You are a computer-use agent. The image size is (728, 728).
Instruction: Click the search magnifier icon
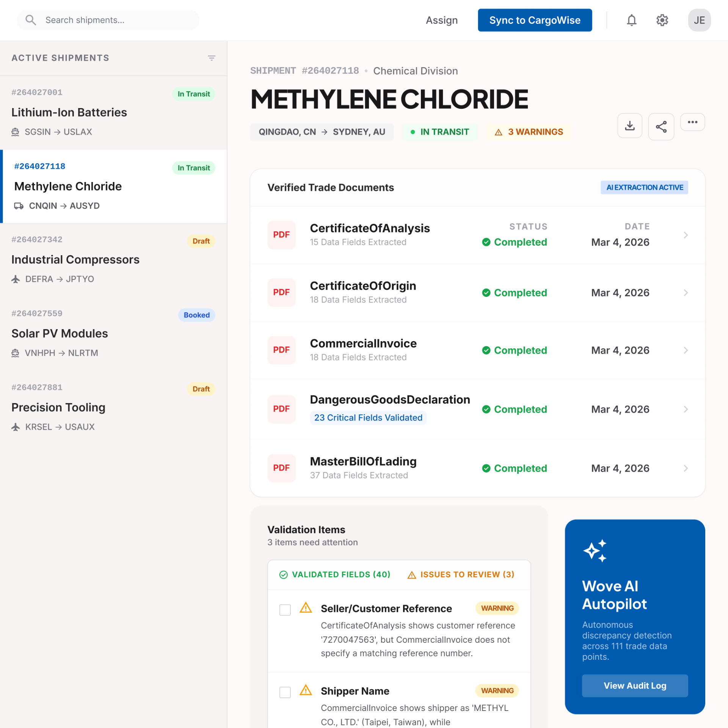[31, 20]
